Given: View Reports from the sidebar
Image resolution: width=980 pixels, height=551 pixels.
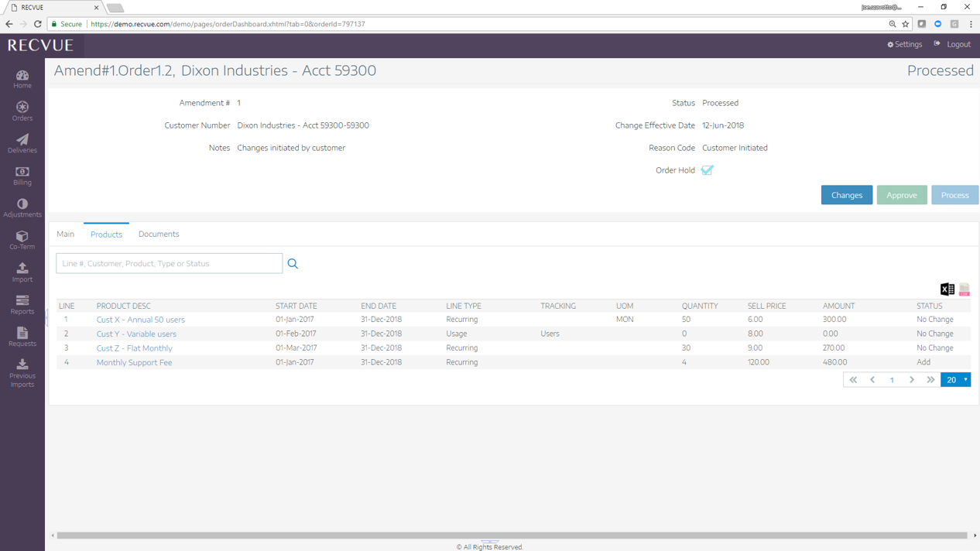Looking at the screenshot, I should (x=22, y=305).
